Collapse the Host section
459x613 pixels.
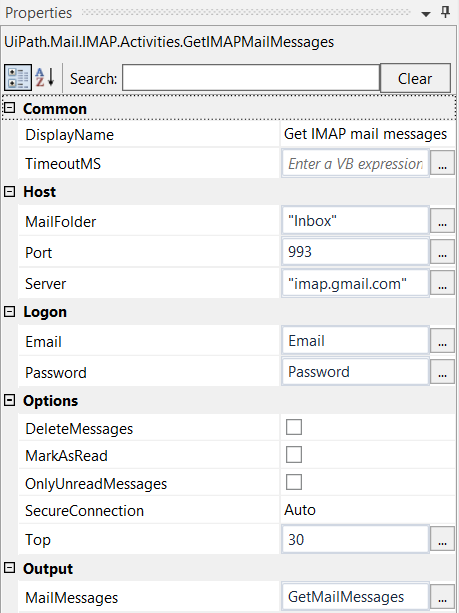[9, 191]
